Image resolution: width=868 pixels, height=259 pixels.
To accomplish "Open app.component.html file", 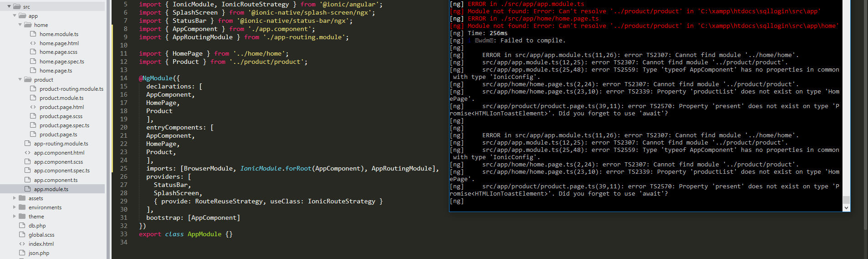I will click(59, 153).
